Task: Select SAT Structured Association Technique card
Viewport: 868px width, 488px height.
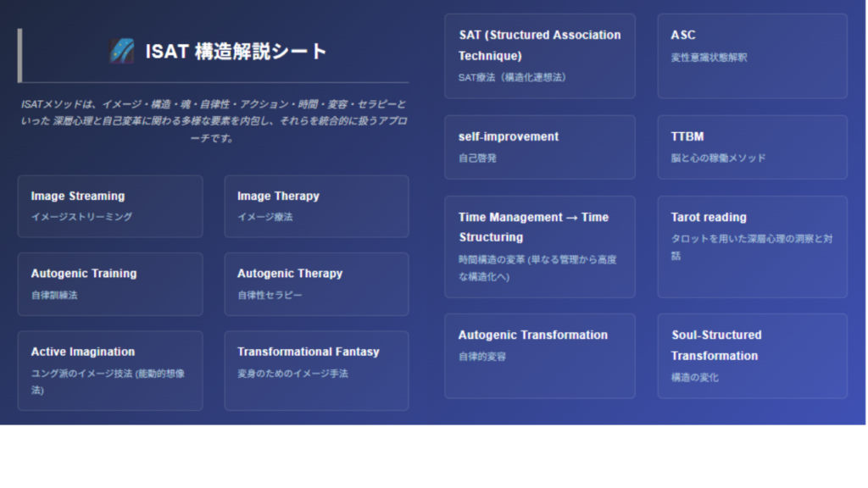Action: pos(539,56)
